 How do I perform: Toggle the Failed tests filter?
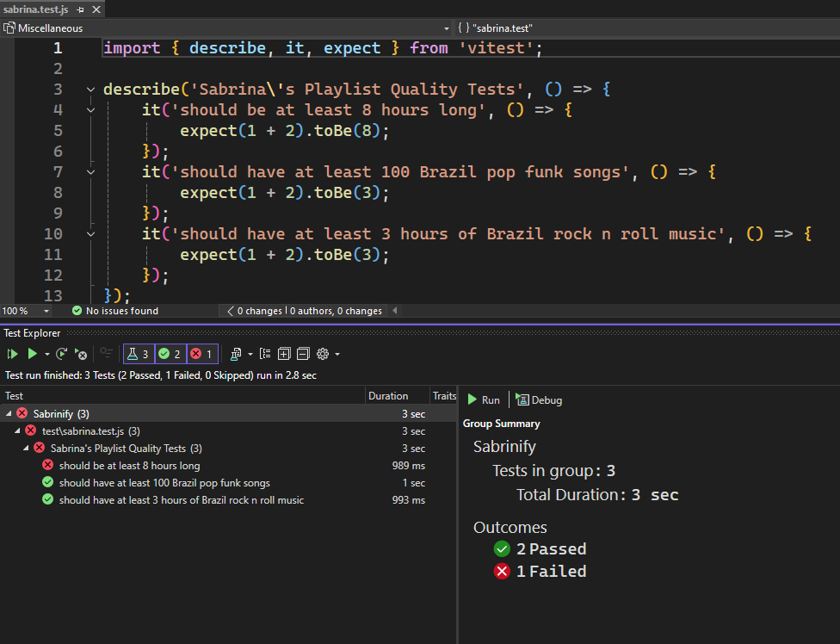pos(201,354)
